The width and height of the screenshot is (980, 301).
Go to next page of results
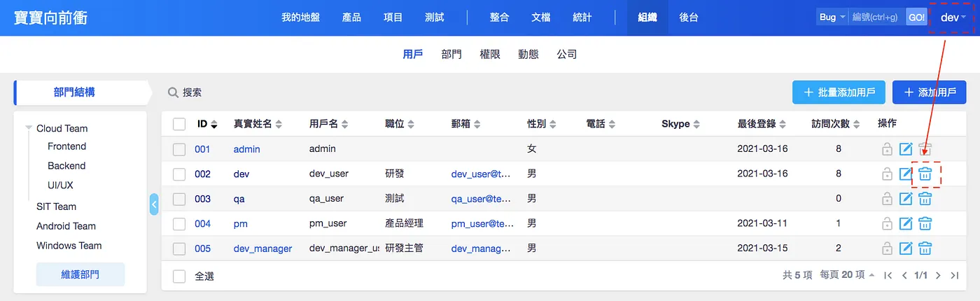pos(938,276)
